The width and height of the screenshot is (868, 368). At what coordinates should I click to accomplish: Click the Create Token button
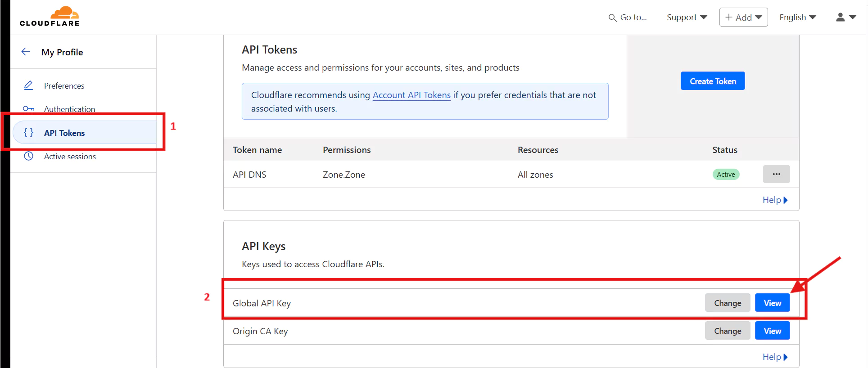(712, 81)
